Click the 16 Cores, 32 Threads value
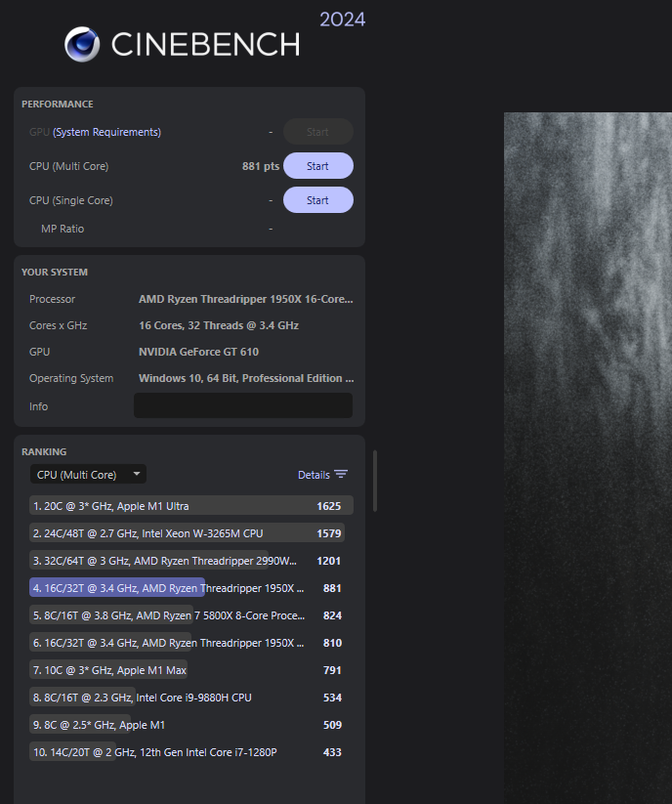672x804 pixels. 219,325
